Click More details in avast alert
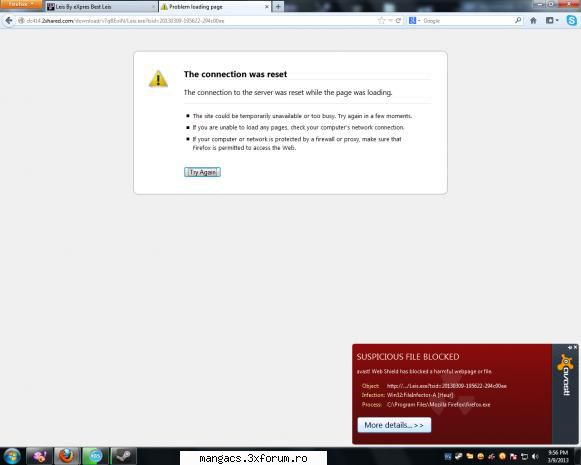The width and height of the screenshot is (581, 465). point(394,425)
